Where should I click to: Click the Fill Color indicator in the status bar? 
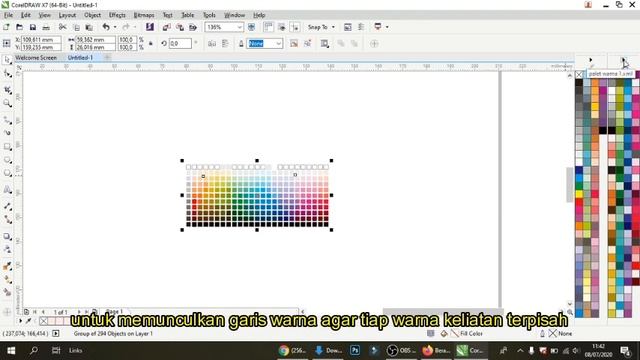pyautogui.click(x=462, y=333)
